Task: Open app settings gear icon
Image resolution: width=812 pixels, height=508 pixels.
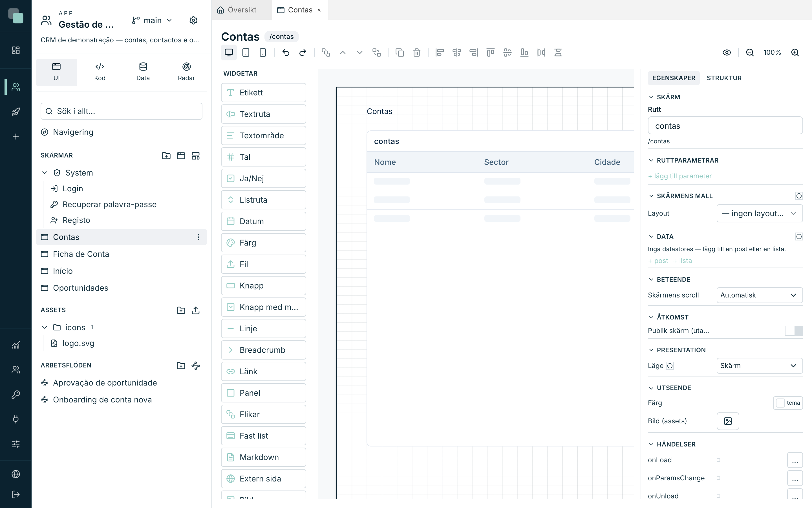Action: pos(193,21)
